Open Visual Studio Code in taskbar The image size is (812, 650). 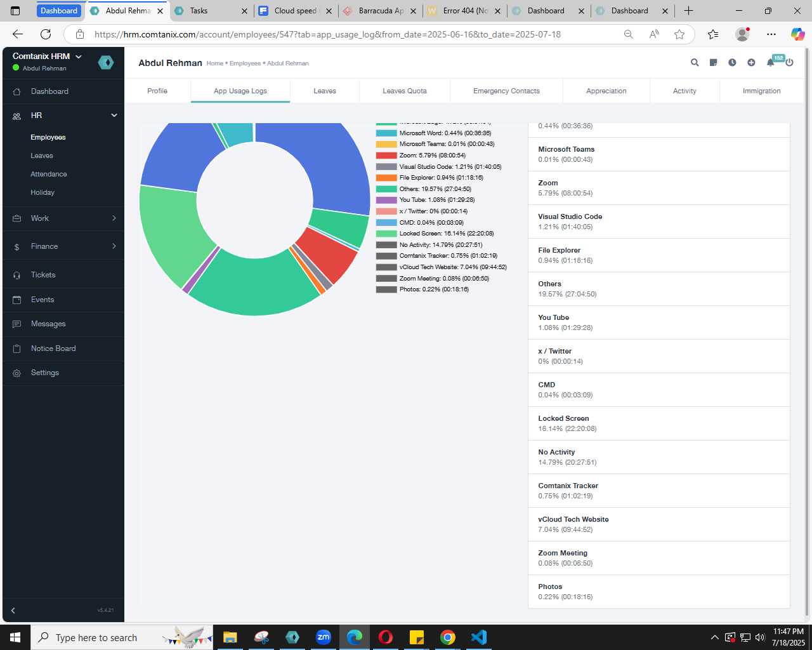click(479, 637)
